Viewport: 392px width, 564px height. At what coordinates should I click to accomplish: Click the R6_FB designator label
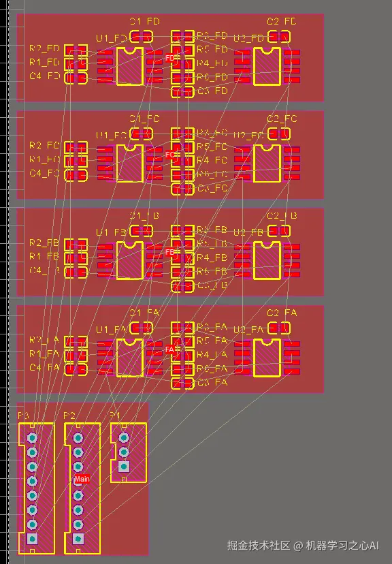coord(212,271)
